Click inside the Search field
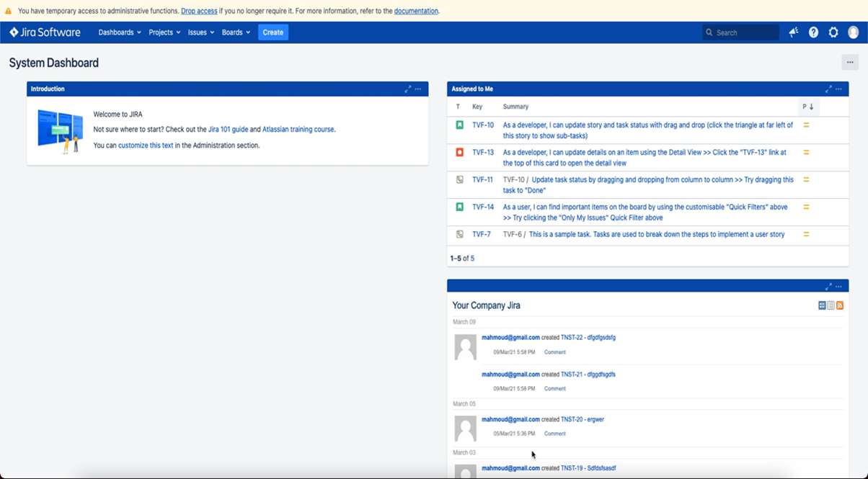 (x=740, y=32)
